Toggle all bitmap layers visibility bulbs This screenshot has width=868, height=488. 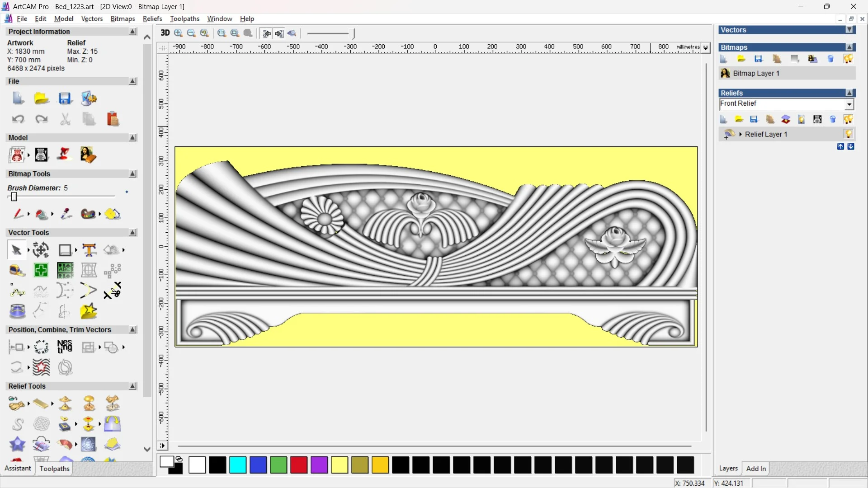848,59
